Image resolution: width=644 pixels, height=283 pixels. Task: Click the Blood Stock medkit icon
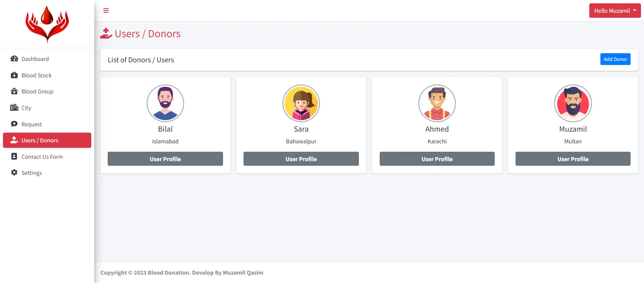(14, 75)
